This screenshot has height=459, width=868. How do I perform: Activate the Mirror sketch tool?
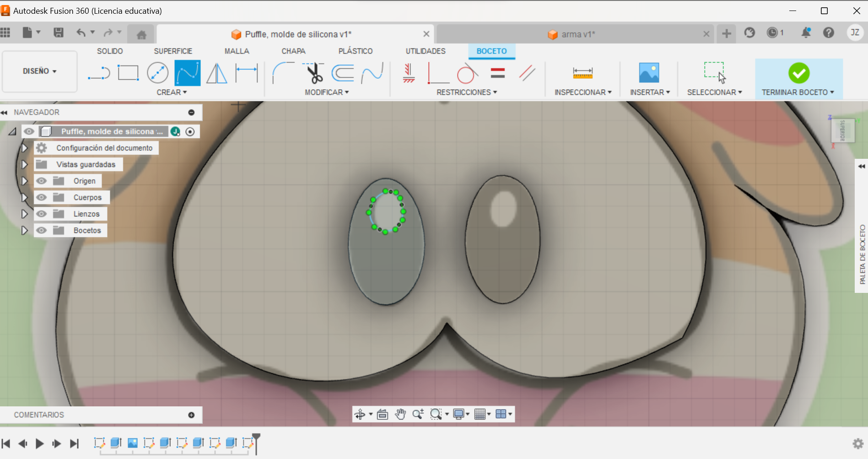(216, 73)
